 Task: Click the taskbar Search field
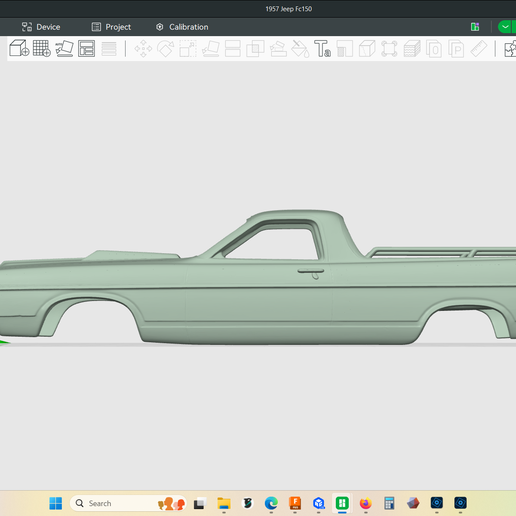pyautogui.click(x=128, y=503)
